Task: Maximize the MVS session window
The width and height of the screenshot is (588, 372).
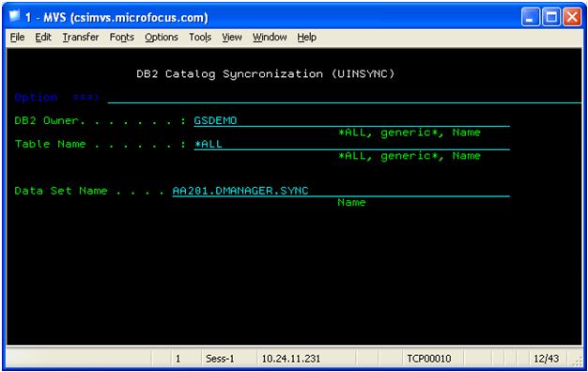Action: click(x=551, y=17)
